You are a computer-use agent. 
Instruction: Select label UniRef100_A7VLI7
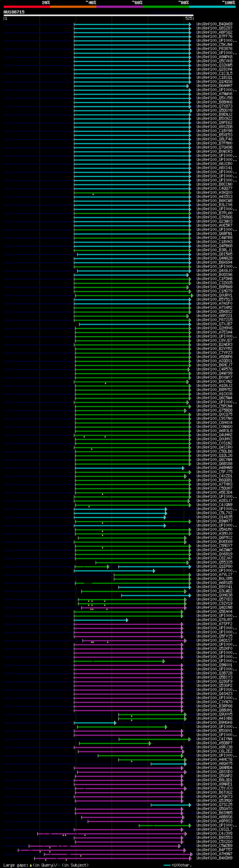214,575
